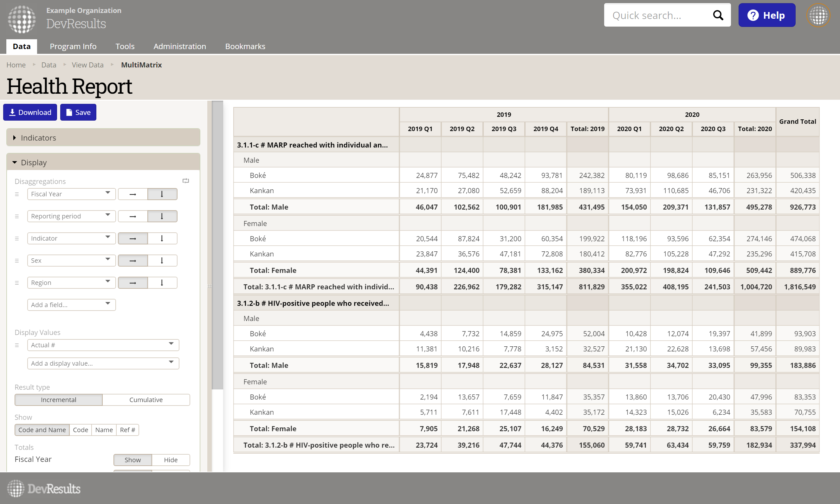Viewport: 840px width, 504px height.
Task: Click the swap disaggregations icon
Action: pos(186,181)
